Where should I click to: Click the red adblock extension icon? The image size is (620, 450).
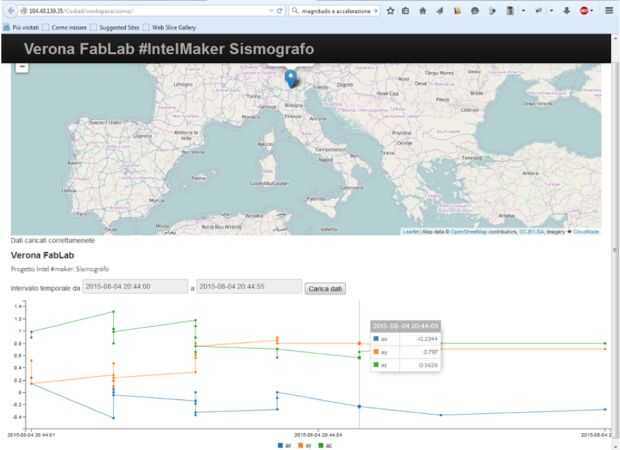pos(584,11)
